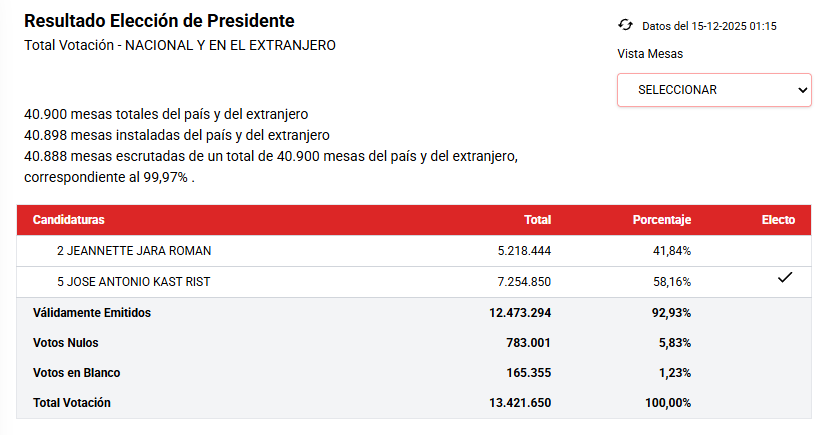Click Kast's percentage 58,16%
The image size is (828, 435).
click(672, 282)
